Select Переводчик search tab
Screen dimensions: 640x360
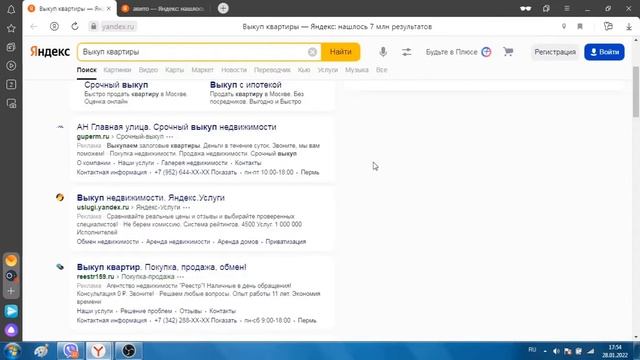[272, 70]
